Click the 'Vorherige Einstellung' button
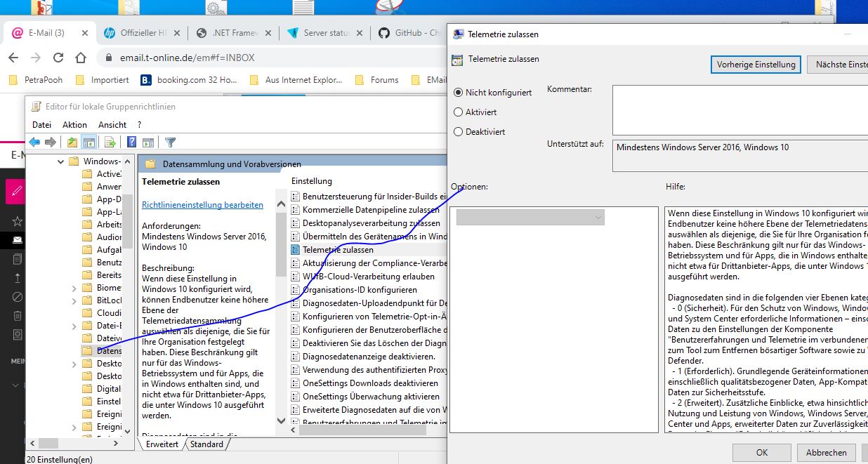Image resolution: width=868 pixels, height=464 pixels. (756, 64)
